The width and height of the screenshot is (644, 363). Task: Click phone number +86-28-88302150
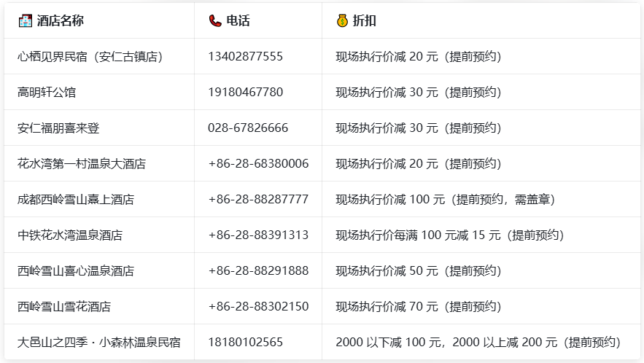click(258, 307)
